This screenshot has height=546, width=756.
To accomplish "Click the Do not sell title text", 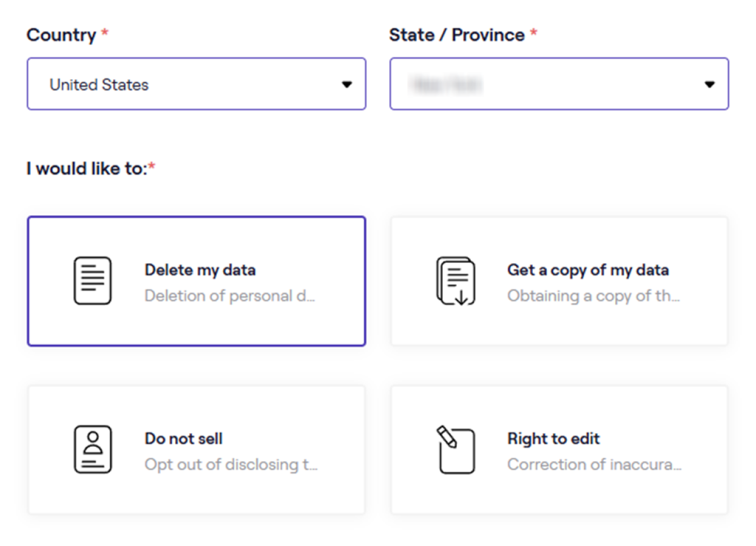I will point(184,438).
